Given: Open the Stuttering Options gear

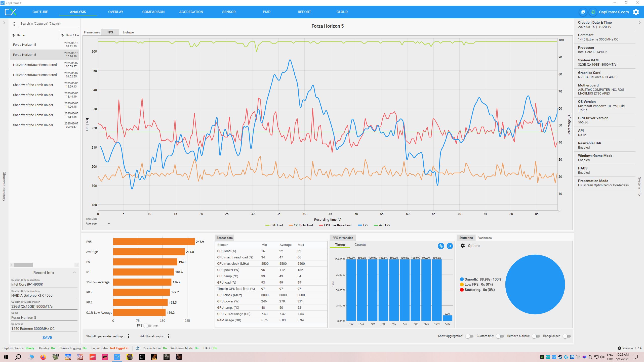Looking at the screenshot, I should [x=463, y=246].
